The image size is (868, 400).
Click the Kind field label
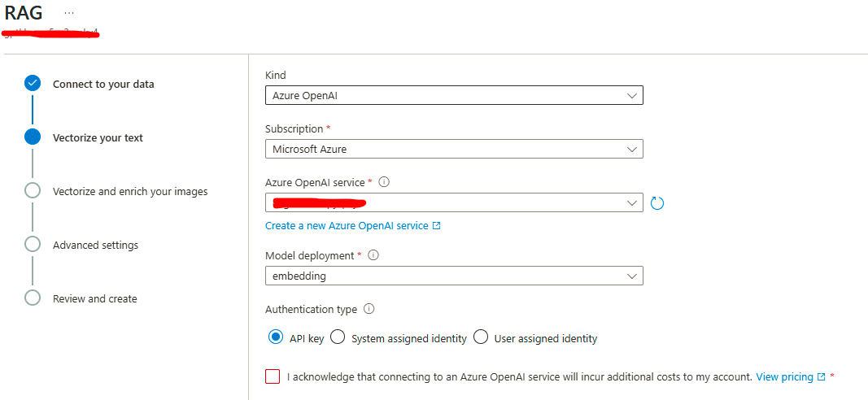pyautogui.click(x=276, y=75)
